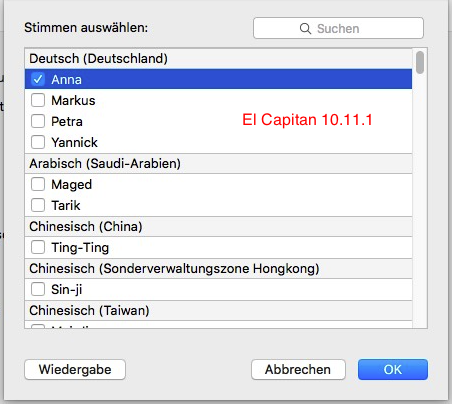Viewport: 452px width, 404px height.
Task: Click the Sonderverwaltungszone Hongkong header row
Action: (218, 269)
